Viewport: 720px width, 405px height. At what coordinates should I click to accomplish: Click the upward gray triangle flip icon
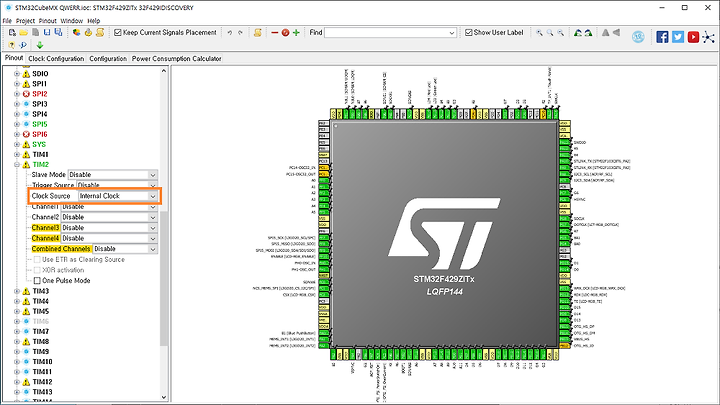(606, 33)
